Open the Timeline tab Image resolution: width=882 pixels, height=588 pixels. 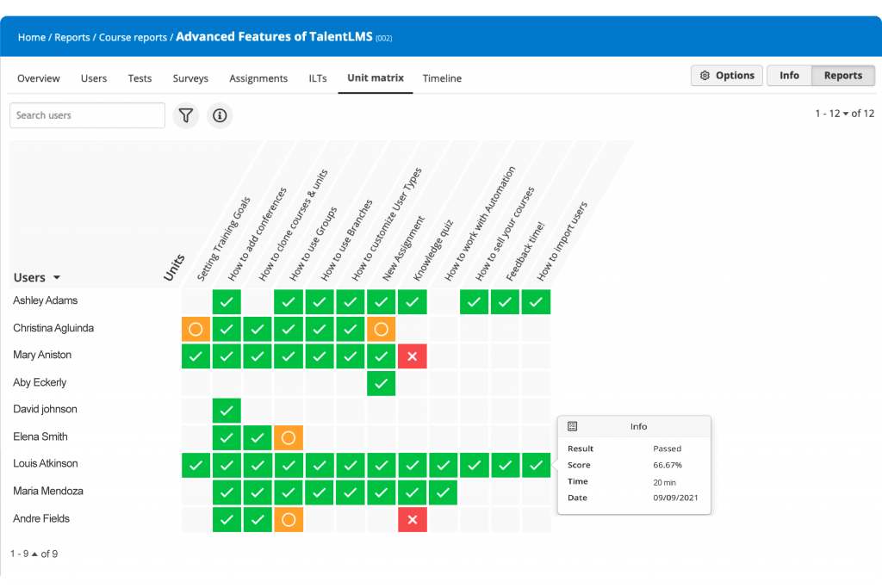(442, 78)
